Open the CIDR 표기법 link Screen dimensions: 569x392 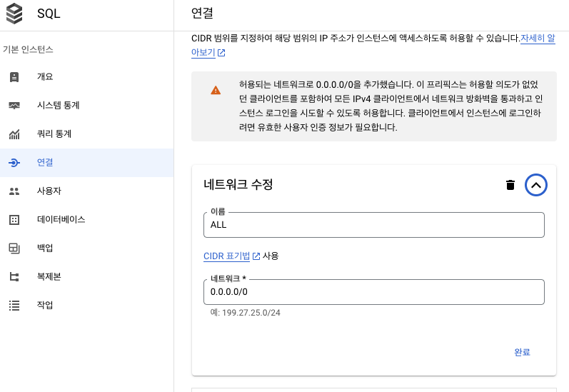226,256
